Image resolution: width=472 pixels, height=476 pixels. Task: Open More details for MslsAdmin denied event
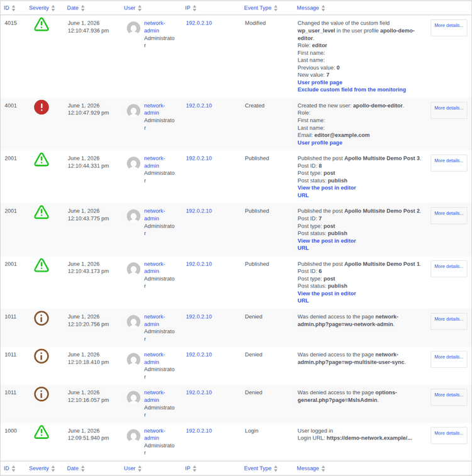point(449,397)
